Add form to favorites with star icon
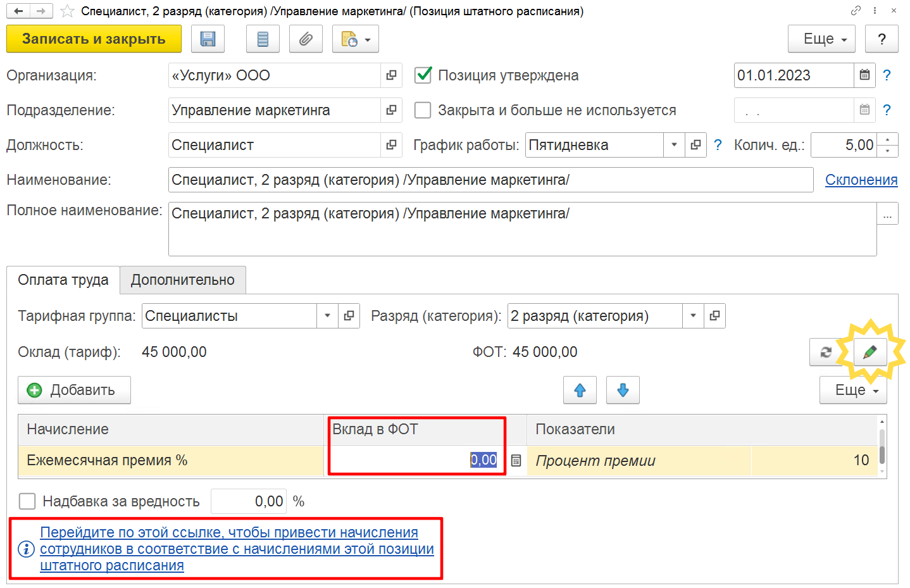Screen dimensions: 910x588 click(x=67, y=11)
